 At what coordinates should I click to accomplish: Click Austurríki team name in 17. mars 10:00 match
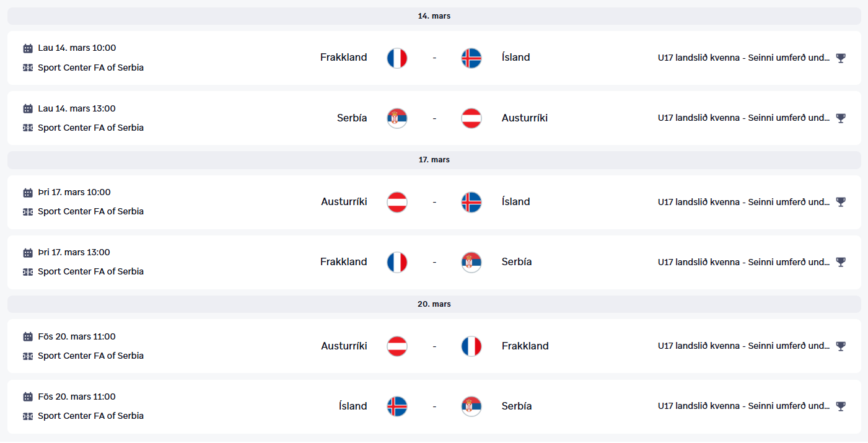[x=344, y=202]
